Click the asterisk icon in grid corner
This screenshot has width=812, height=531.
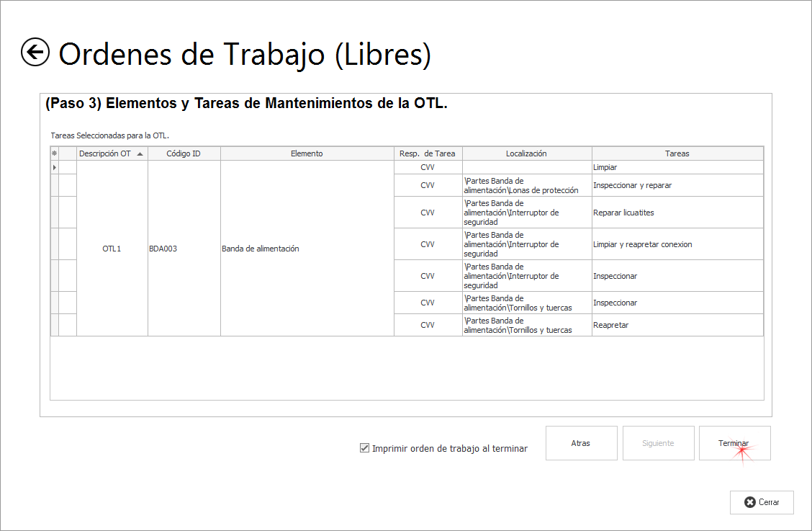click(x=54, y=153)
